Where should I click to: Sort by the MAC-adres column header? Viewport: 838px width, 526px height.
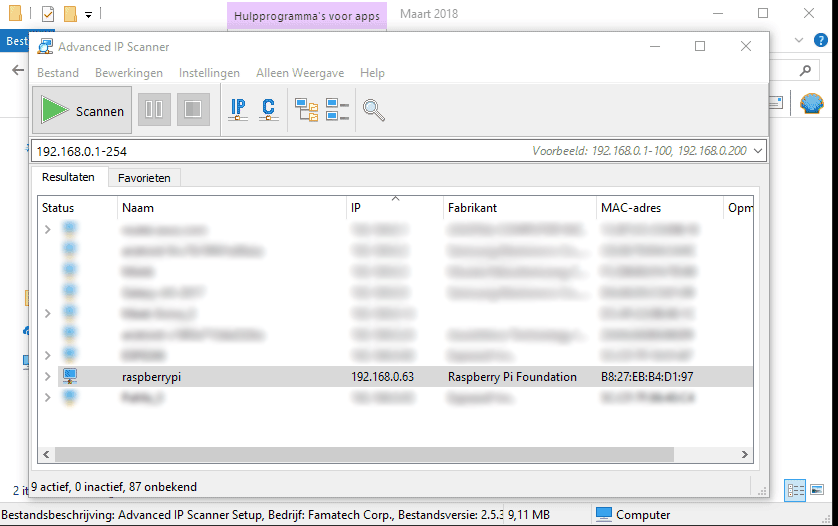659,208
